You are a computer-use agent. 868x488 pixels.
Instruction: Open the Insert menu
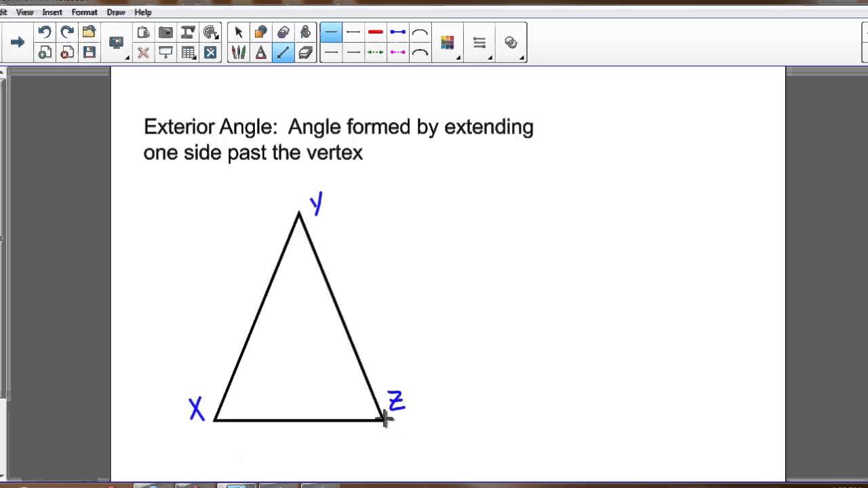point(52,12)
